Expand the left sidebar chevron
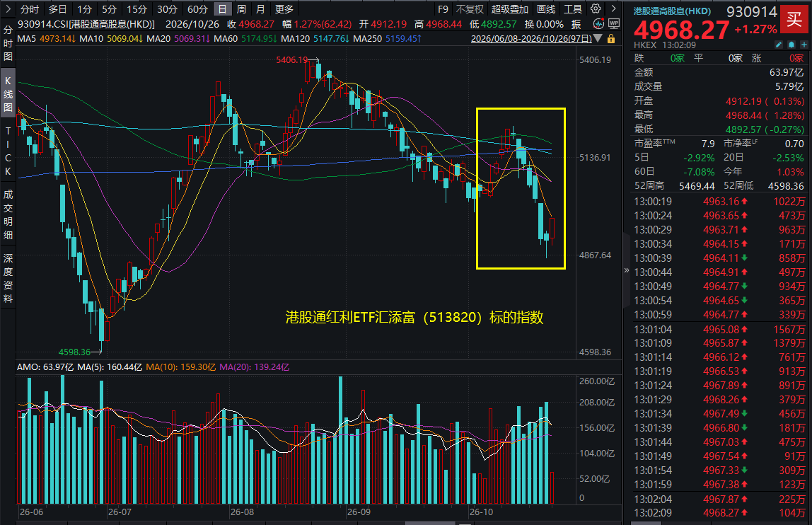The image size is (812, 525). [x=8, y=8]
